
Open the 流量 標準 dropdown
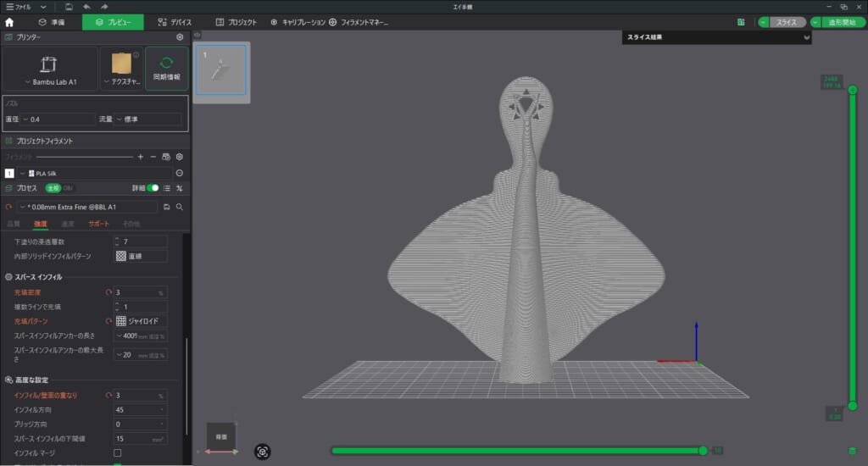pos(147,119)
